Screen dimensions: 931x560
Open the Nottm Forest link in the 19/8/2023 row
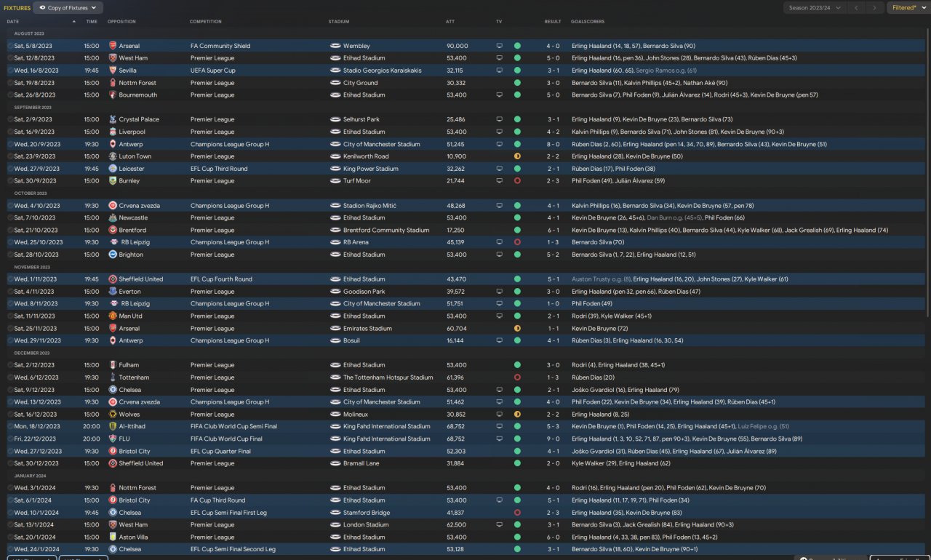pos(137,83)
